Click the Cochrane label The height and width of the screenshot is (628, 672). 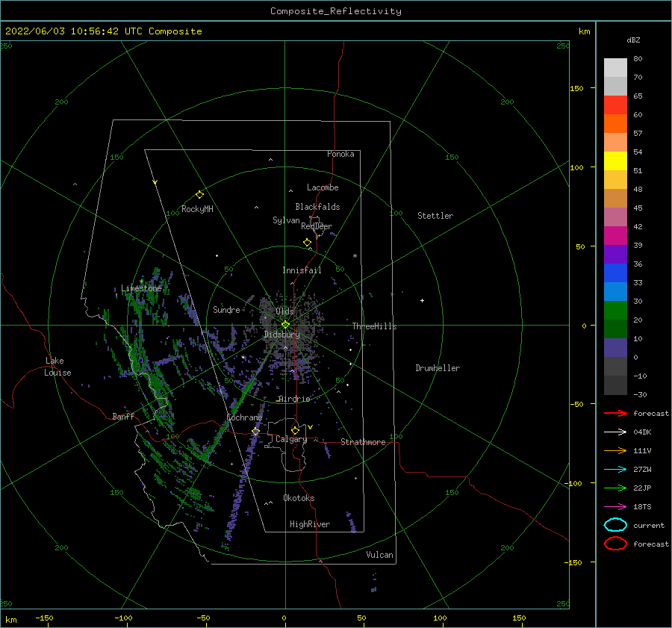[x=244, y=417]
